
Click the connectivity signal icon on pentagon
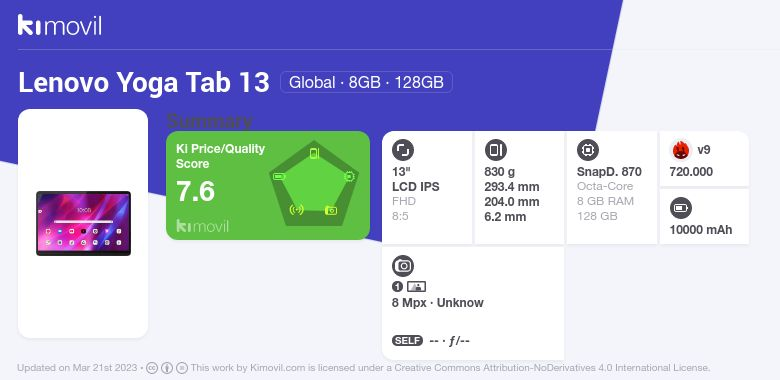(296, 209)
